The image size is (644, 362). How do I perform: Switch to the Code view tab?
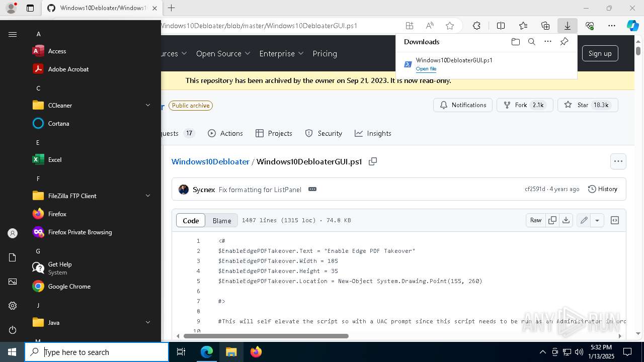(x=191, y=220)
